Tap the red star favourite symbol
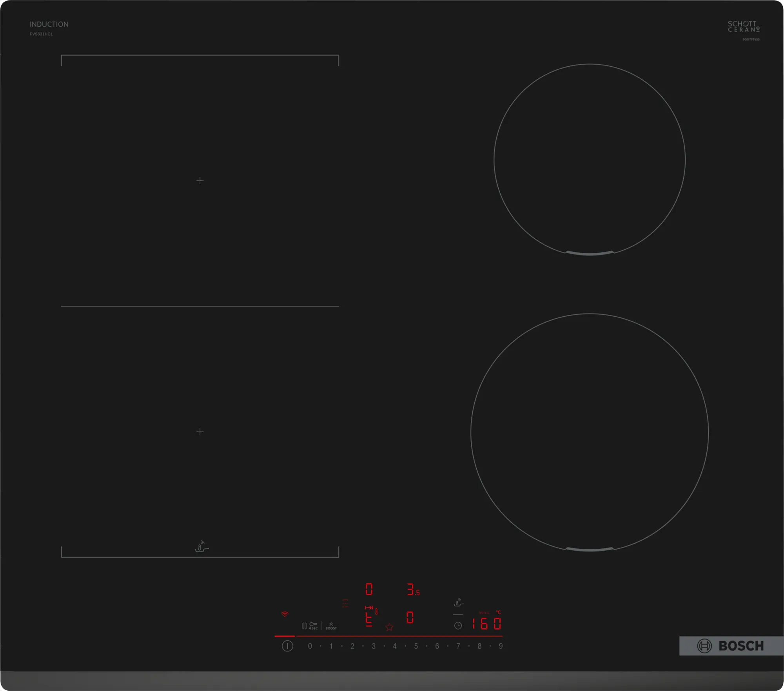The width and height of the screenshot is (784, 691). tap(389, 627)
